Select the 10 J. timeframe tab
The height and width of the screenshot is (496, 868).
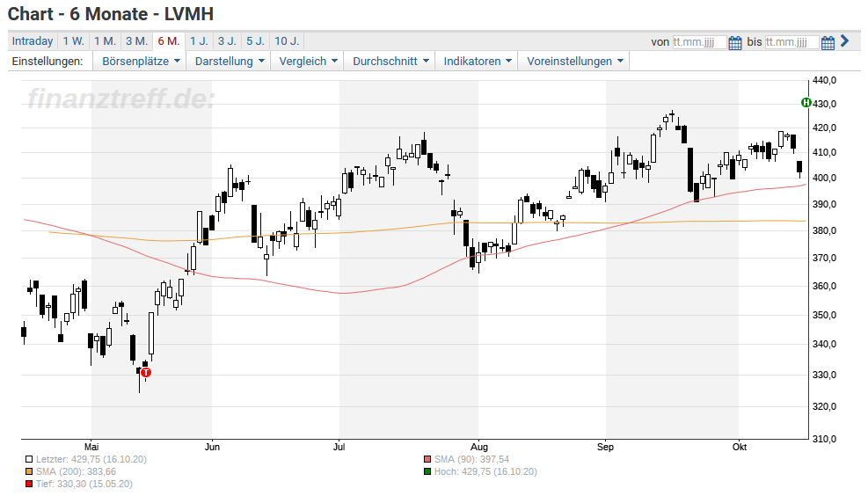[x=287, y=41]
